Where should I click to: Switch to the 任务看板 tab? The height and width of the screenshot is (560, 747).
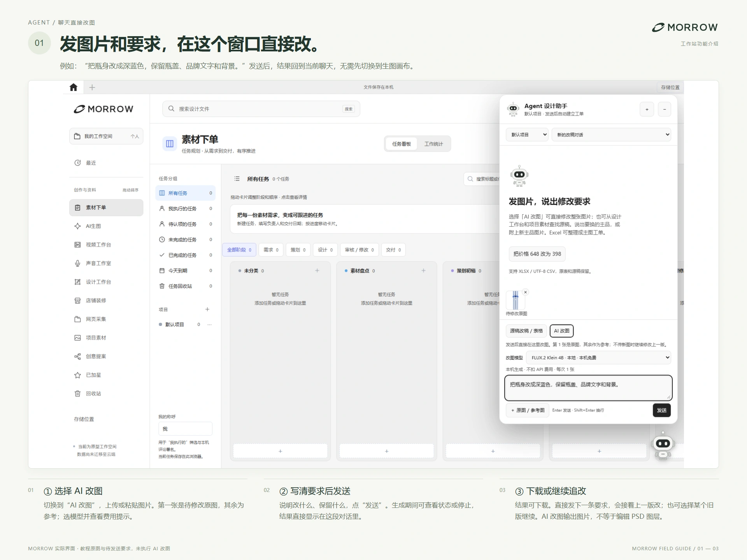click(x=402, y=144)
